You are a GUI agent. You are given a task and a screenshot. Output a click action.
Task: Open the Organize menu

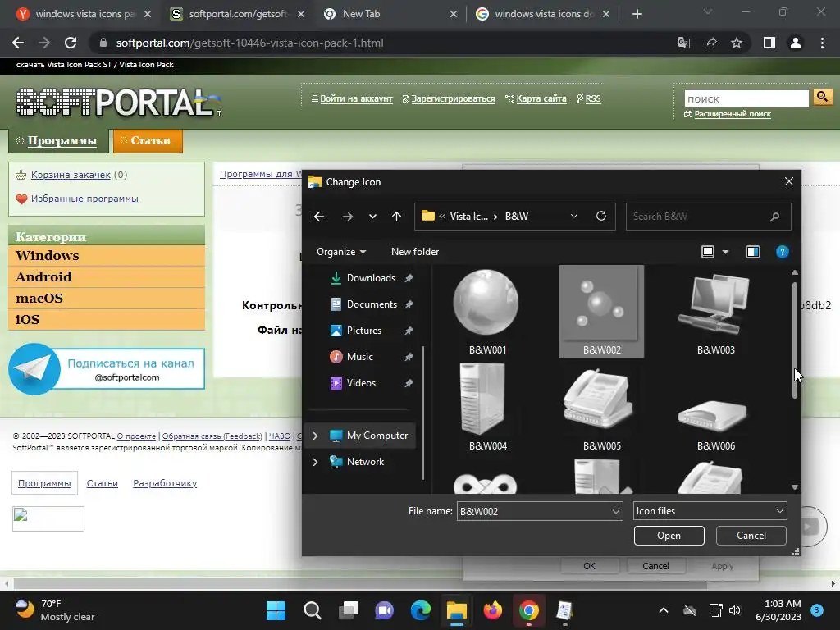[x=341, y=252]
